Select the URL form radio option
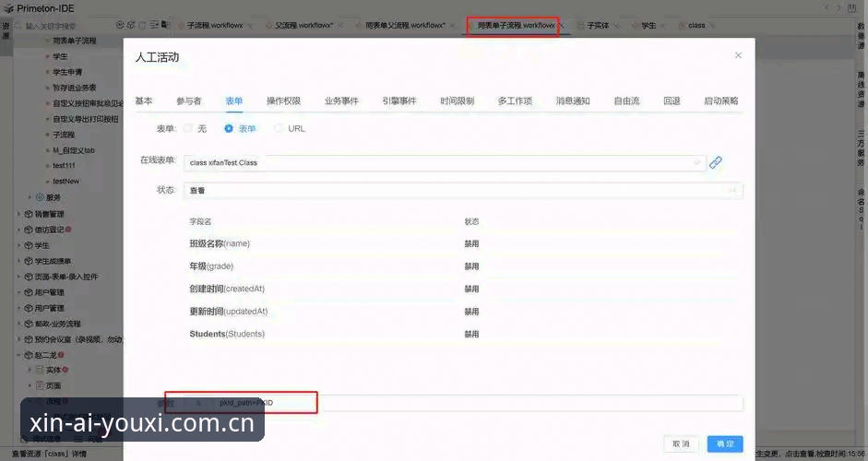 pyautogui.click(x=290, y=128)
